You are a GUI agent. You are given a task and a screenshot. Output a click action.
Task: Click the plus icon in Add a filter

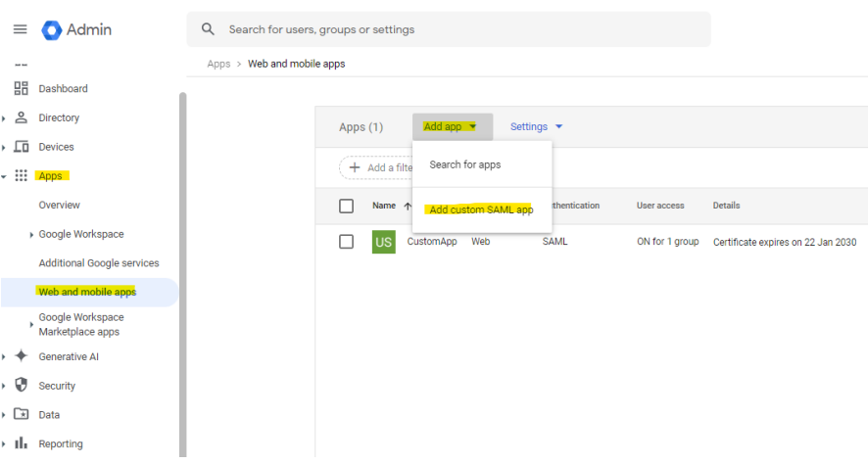coord(355,167)
